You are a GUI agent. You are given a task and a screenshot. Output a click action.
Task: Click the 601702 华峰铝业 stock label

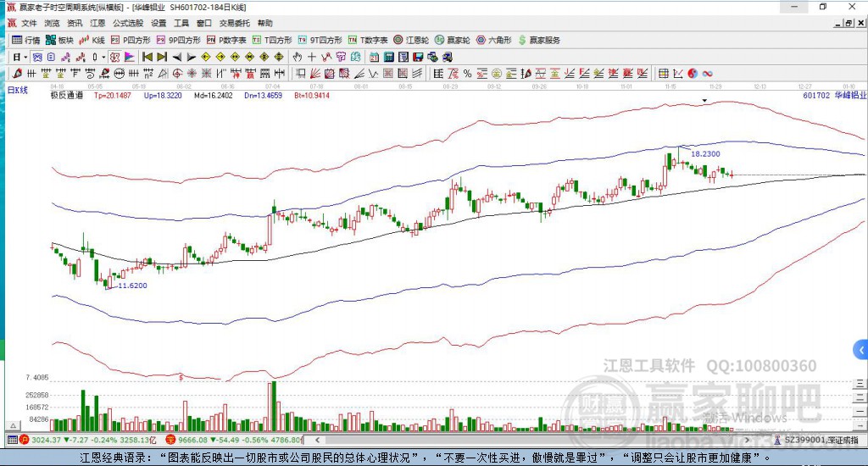[x=834, y=95]
